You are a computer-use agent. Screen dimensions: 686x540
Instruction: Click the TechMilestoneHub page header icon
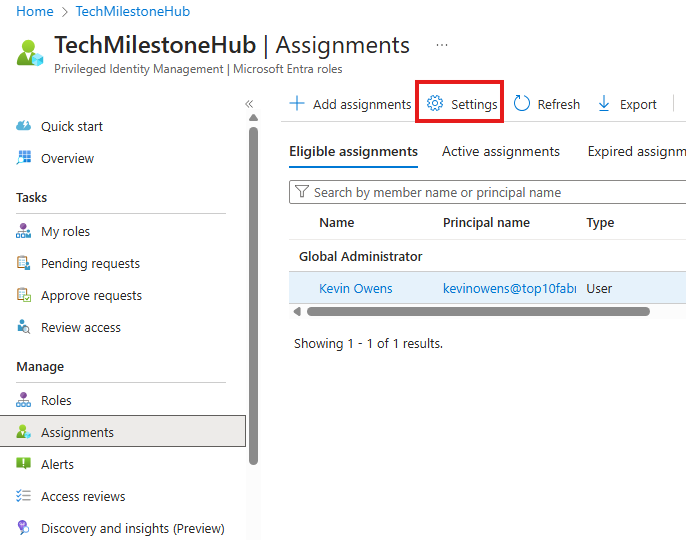click(30, 53)
